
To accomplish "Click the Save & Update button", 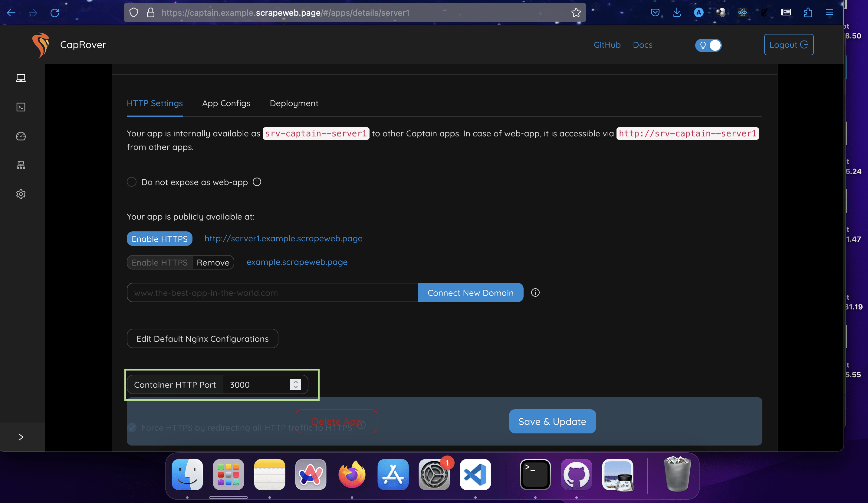I will [x=552, y=421].
